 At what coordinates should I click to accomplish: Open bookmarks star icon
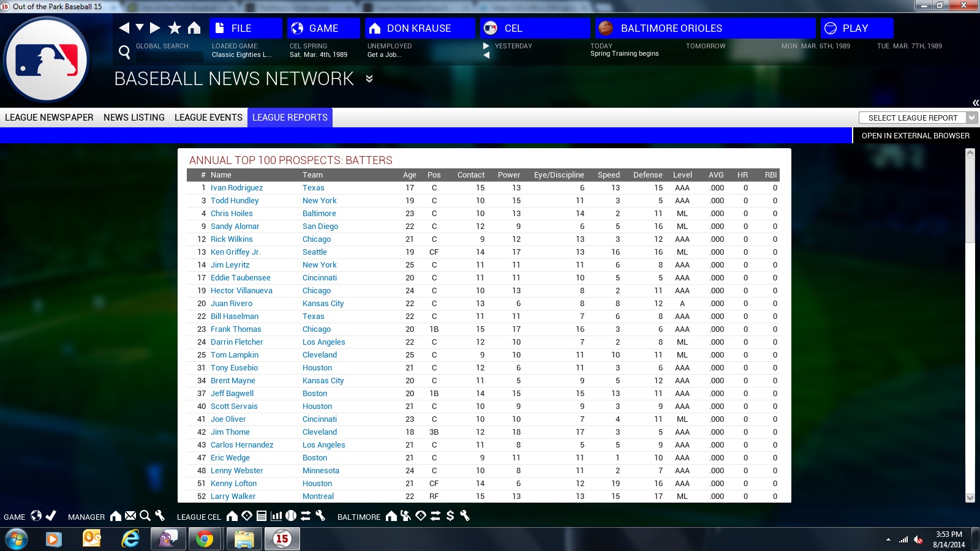pos(175,28)
